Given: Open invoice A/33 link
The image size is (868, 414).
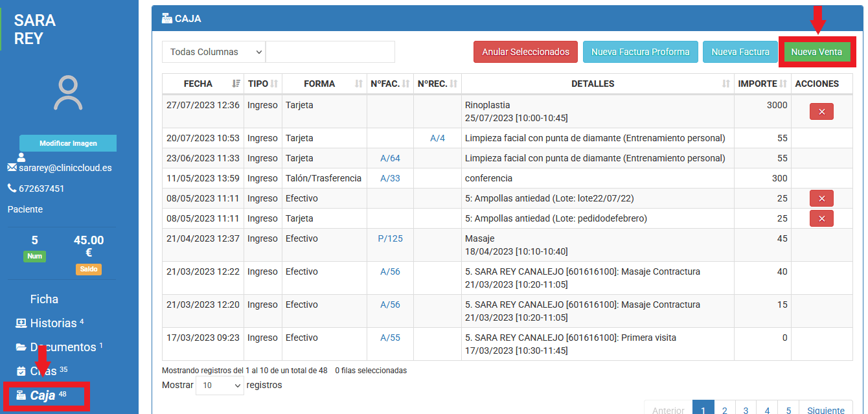Looking at the screenshot, I should tap(390, 178).
